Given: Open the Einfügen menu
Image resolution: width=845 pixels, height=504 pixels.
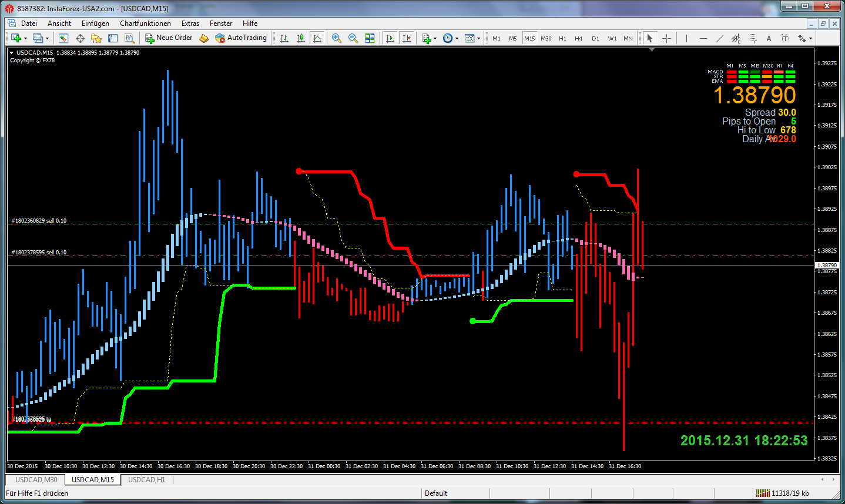Looking at the screenshot, I should [95, 23].
